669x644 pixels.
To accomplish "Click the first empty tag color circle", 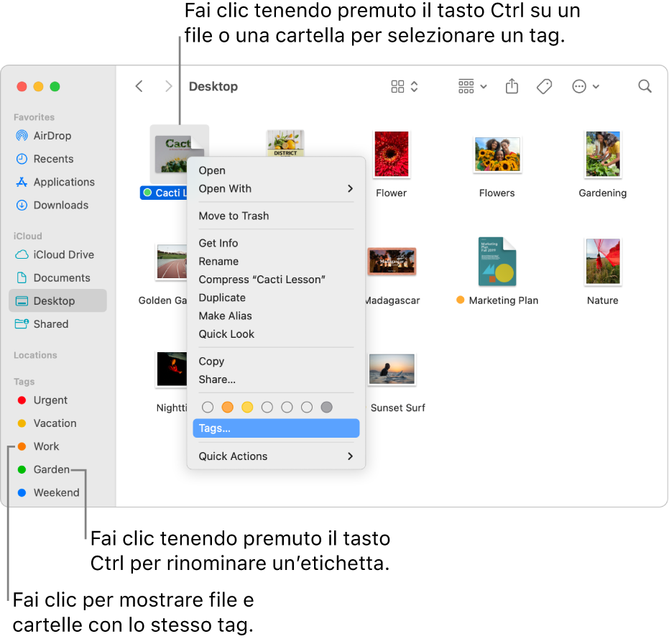I will tap(208, 407).
